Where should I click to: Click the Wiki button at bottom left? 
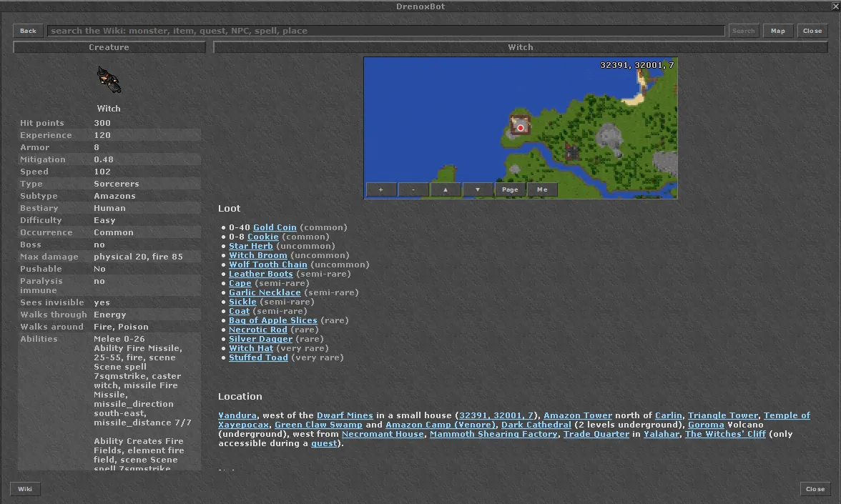(x=24, y=489)
